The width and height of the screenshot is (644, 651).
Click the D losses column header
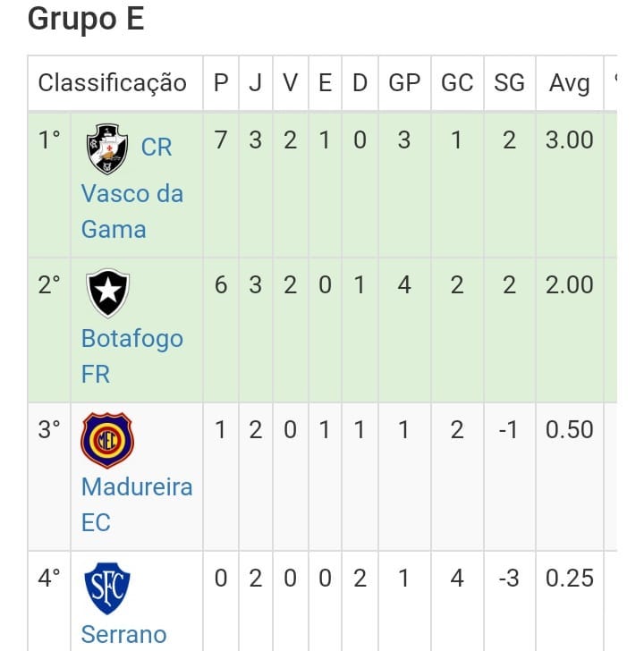[x=360, y=83]
